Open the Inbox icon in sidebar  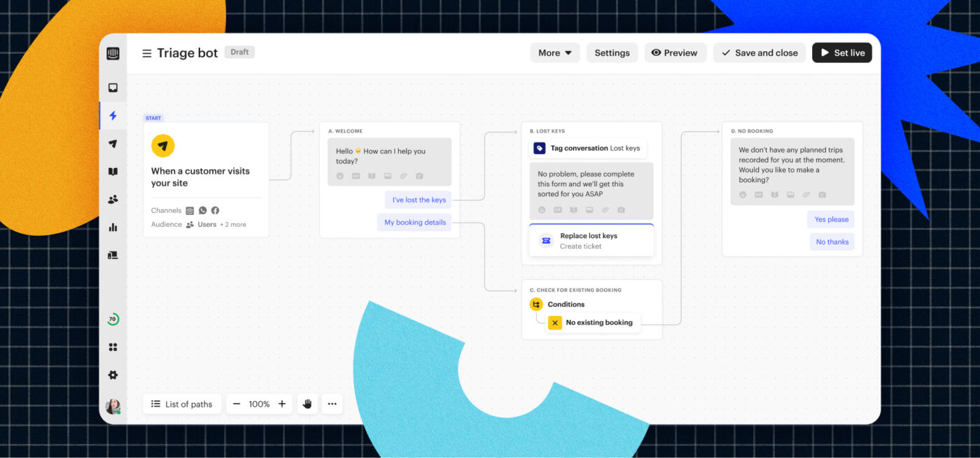[x=113, y=88]
